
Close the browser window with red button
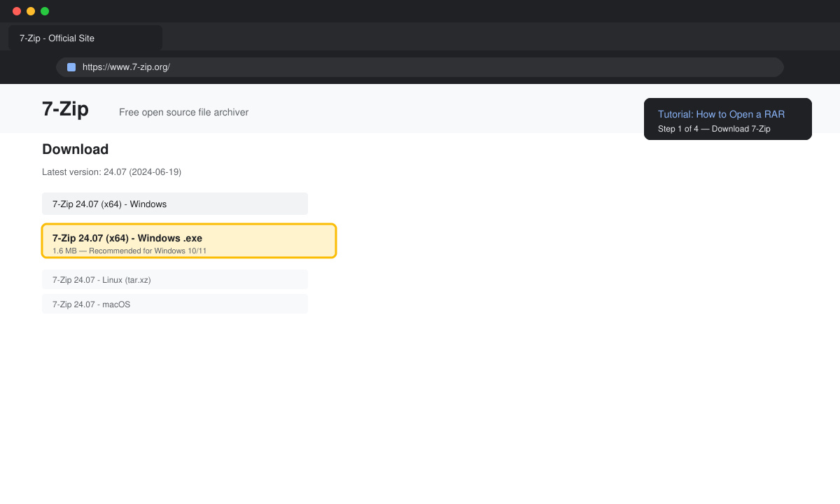17,11
